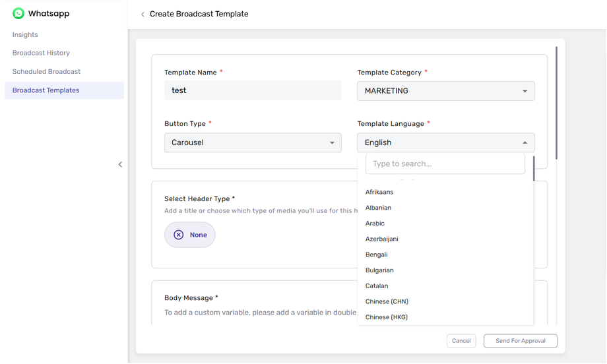Viewport: 607px width, 364px height.
Task: Open Insights in the sidebar
Action: (x=25, y=34)
